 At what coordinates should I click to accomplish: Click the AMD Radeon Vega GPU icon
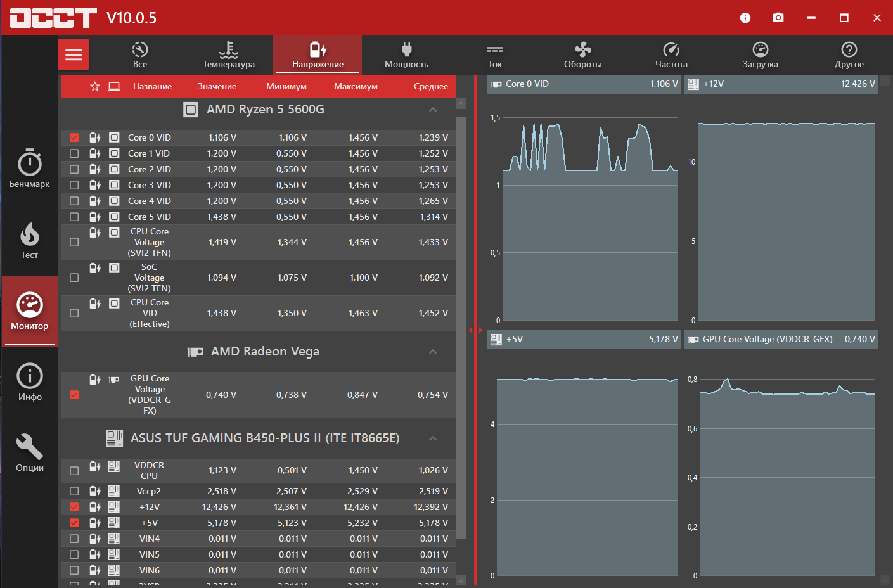(x=195, y=352)
